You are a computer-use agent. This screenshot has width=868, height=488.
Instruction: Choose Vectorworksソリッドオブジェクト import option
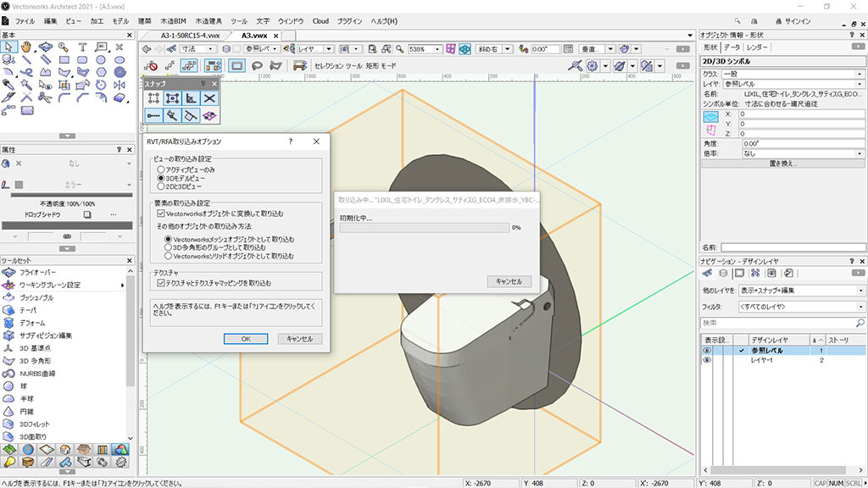pos(168,255)
